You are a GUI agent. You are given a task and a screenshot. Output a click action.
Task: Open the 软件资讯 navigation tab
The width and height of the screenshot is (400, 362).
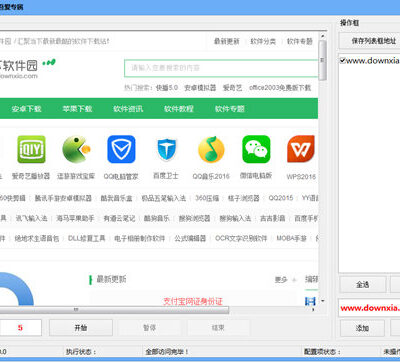click(x=128, y=109)
